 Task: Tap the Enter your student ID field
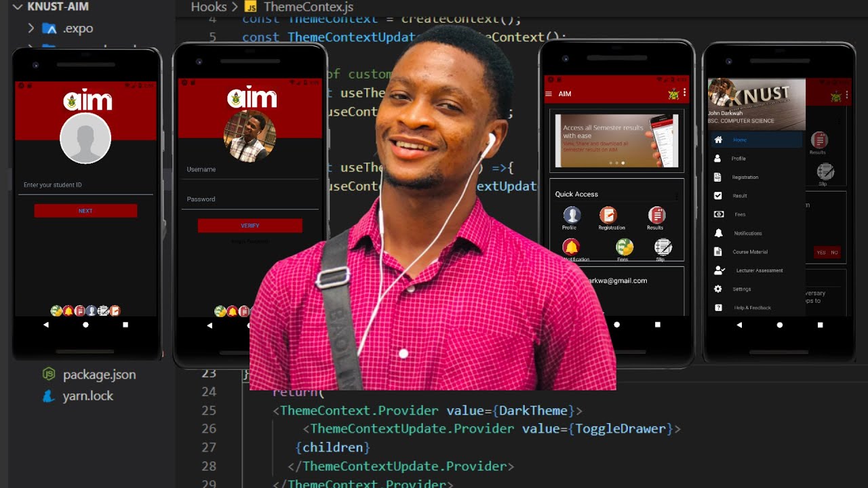(85, 185)
